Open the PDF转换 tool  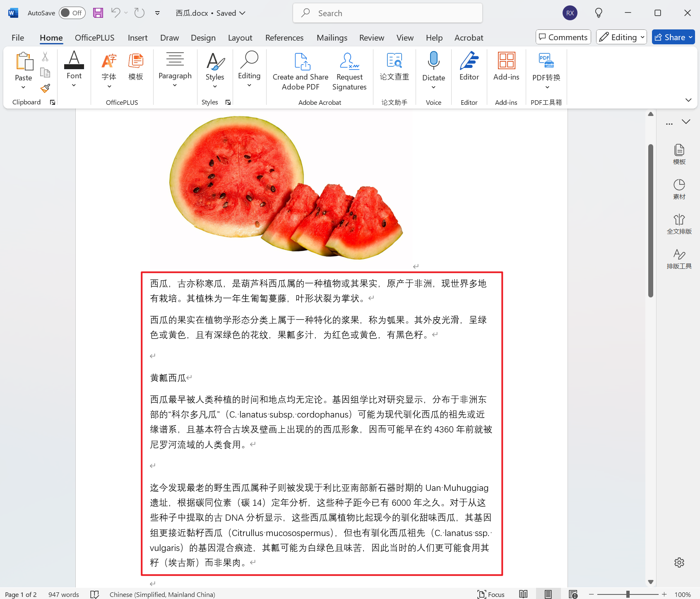pos(546,66)
